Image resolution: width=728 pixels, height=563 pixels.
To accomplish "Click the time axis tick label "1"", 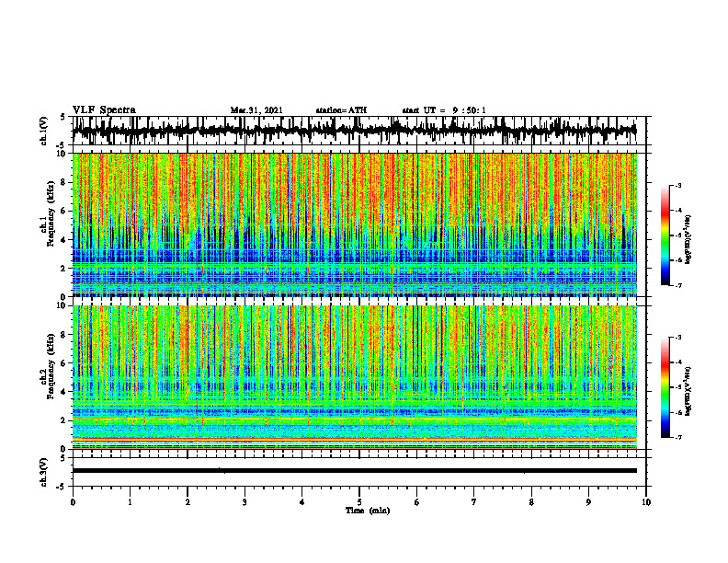I will point(130,502).
